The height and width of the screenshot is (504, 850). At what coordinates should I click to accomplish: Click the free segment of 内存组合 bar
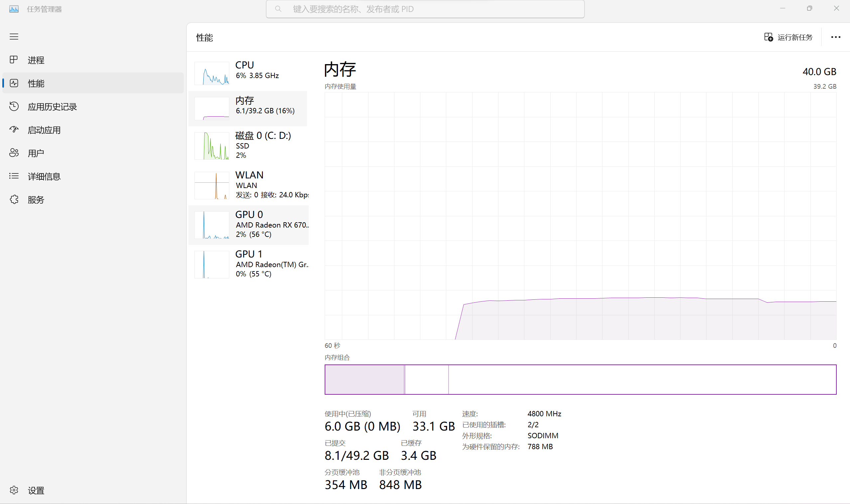[642, 379]
